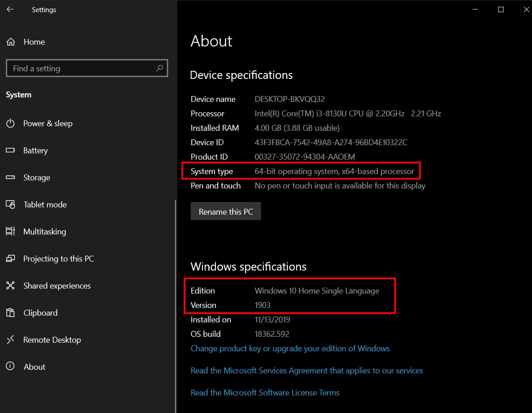
Task: Select device name DESKTOP-BKVQQ32
Action: (290, 99)
